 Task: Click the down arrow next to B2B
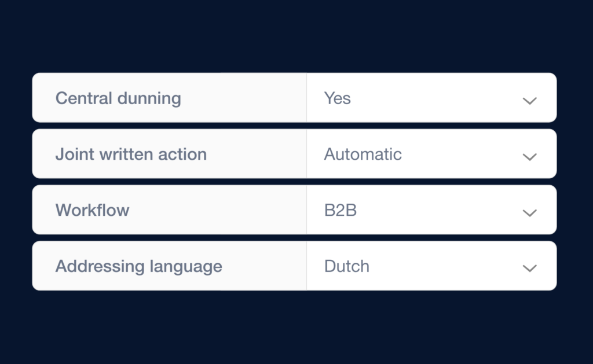pos(529,213)
